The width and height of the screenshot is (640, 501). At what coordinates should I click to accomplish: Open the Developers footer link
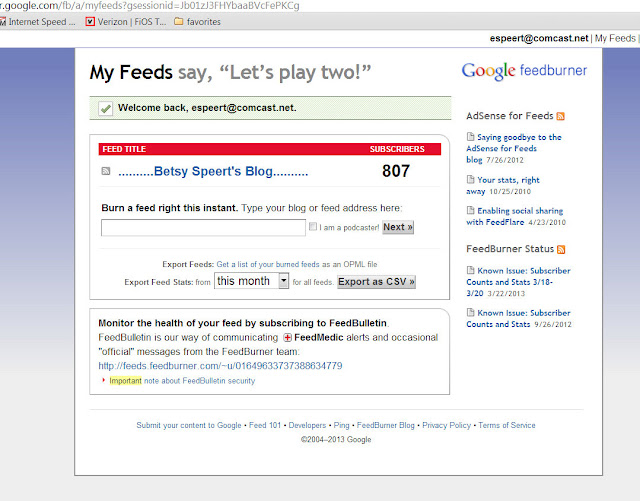(x=307, y=425)
